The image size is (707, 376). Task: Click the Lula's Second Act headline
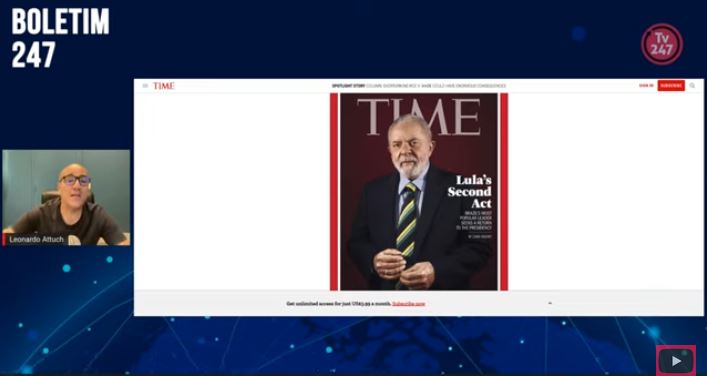(x=469, y=192)
